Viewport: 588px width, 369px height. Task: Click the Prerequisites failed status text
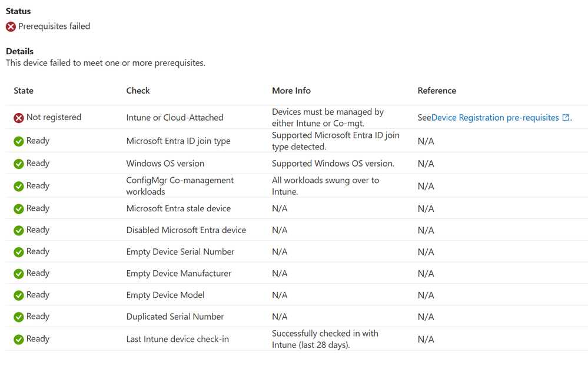[54, 26]
